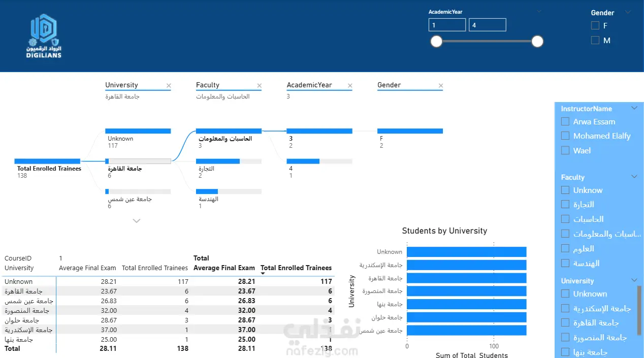Check the Arwa Essam instructor checkbox

(565, 121)
